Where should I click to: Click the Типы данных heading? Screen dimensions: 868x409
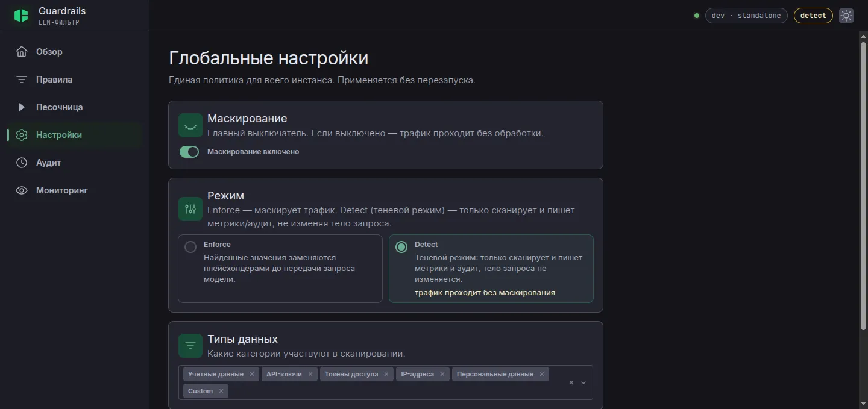[x=242, y=339]
